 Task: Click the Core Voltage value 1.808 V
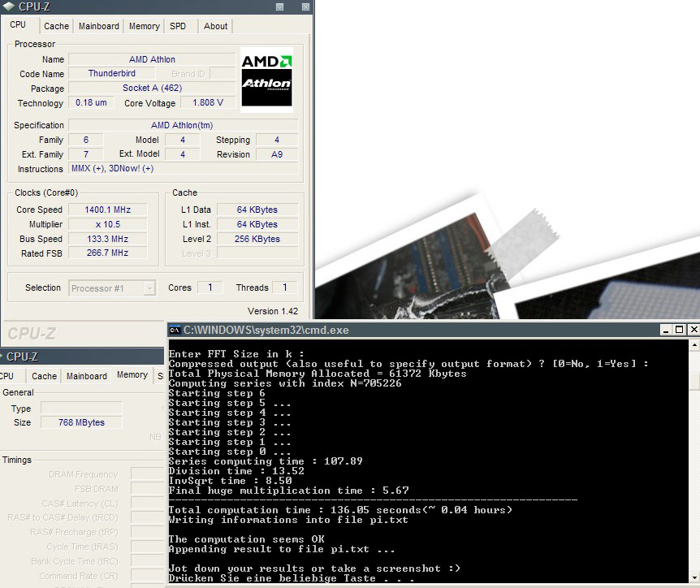pos(208,102)
